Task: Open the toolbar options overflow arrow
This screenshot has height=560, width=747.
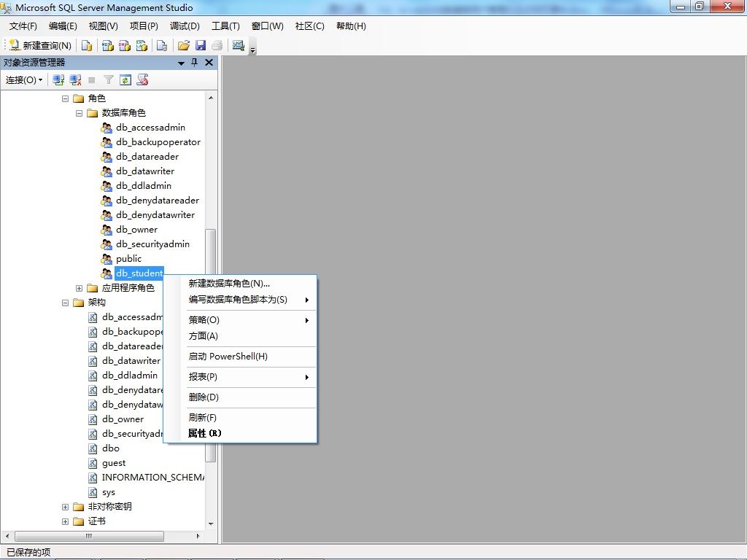Action: [253, 50]
